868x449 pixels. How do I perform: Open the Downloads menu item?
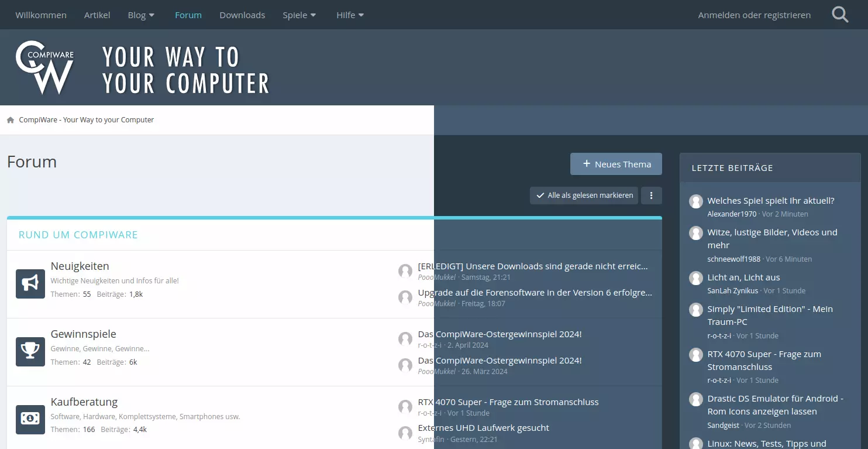click(242, 15)
